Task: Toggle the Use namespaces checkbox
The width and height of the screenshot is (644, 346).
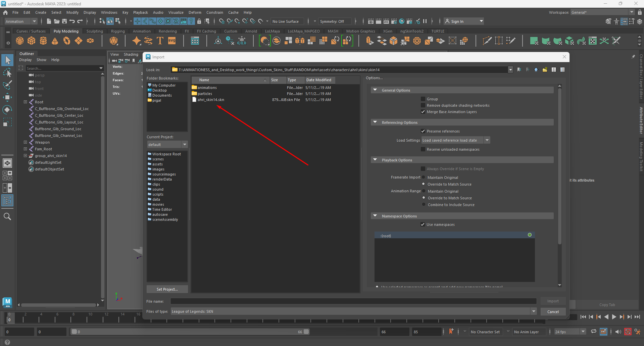Action: pos(423,225)
